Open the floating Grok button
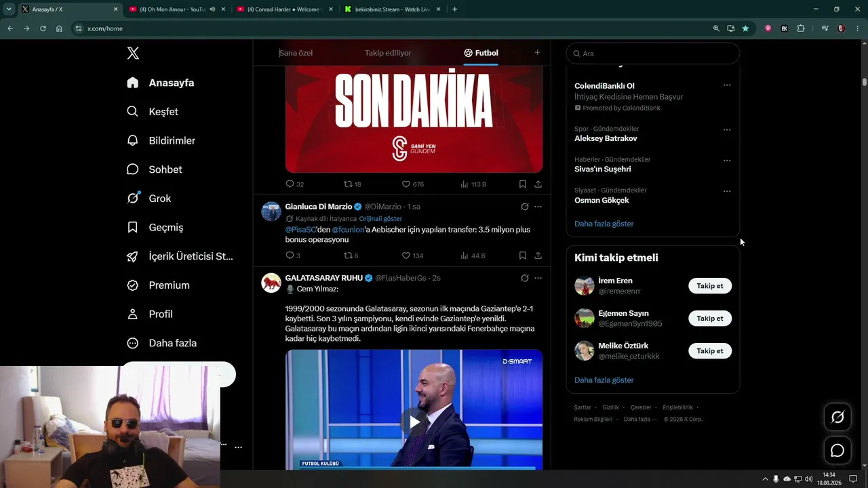 [x=837, y=418]
